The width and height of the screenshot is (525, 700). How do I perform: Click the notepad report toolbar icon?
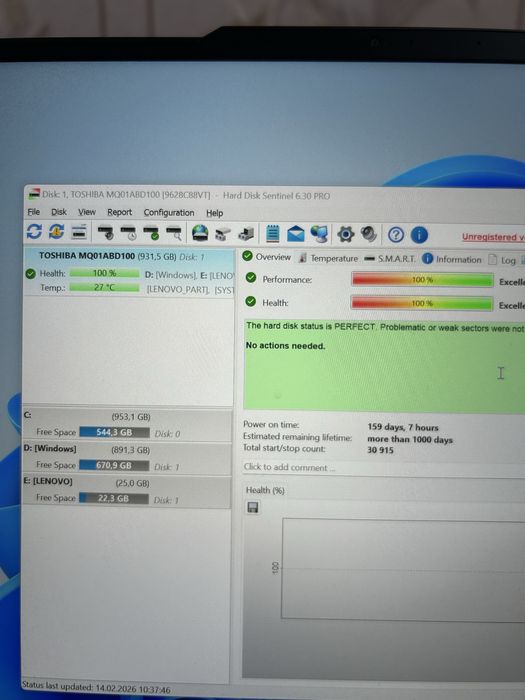(272, 233)
